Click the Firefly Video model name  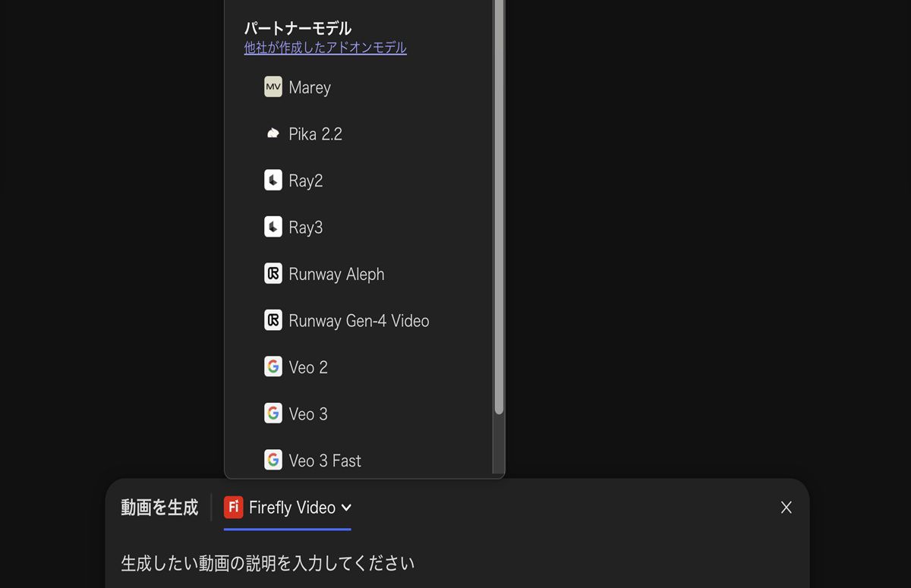click(292, 508)
